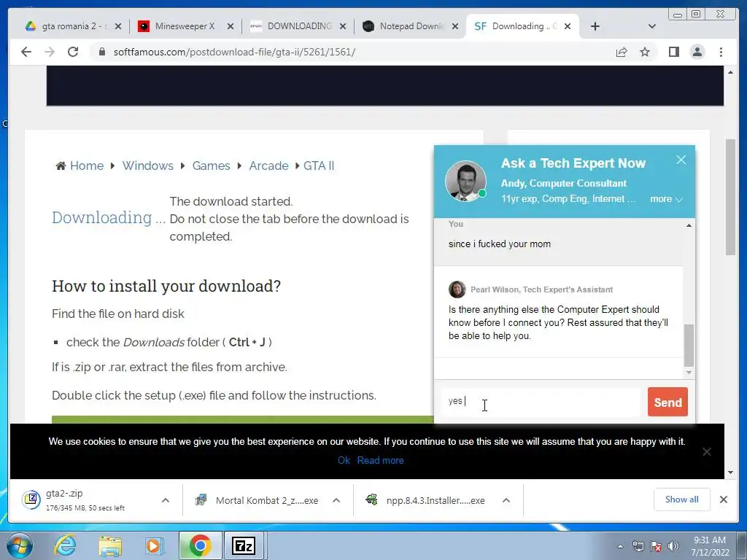The height and width of the screenshot is (560, 747).
Task: Open the Windows Start menu
Action: click(19, 545)
